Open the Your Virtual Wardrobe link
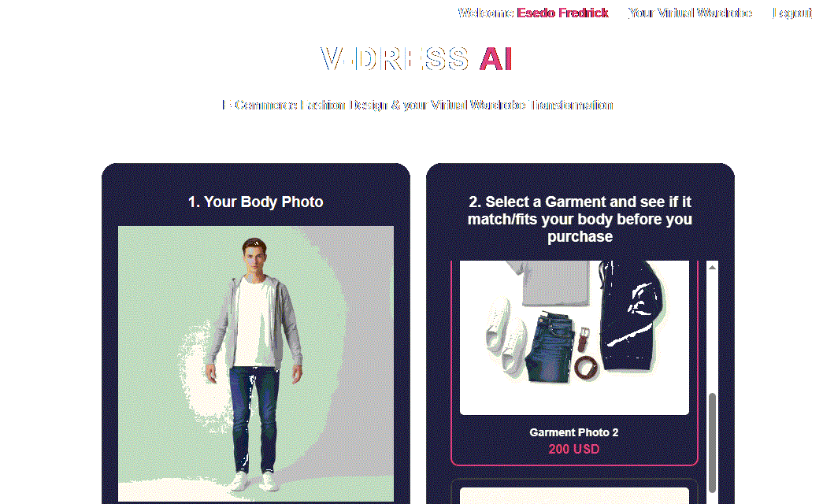 (x=690, y=13)
